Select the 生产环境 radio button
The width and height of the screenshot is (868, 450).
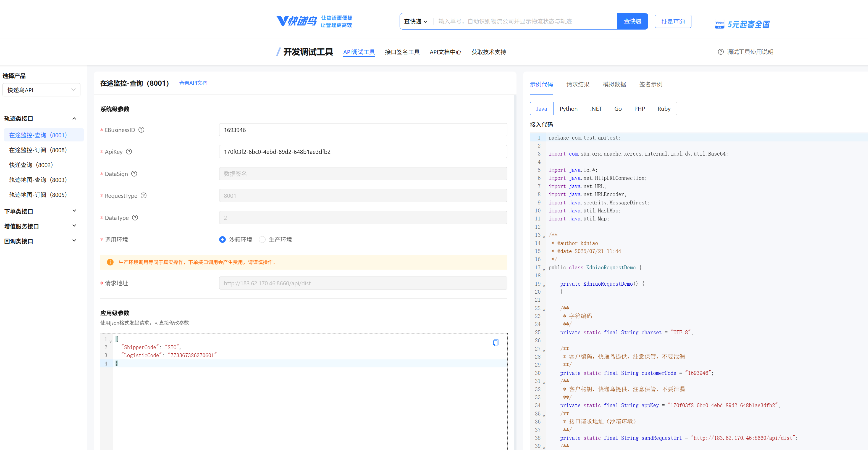pos(262,240)
